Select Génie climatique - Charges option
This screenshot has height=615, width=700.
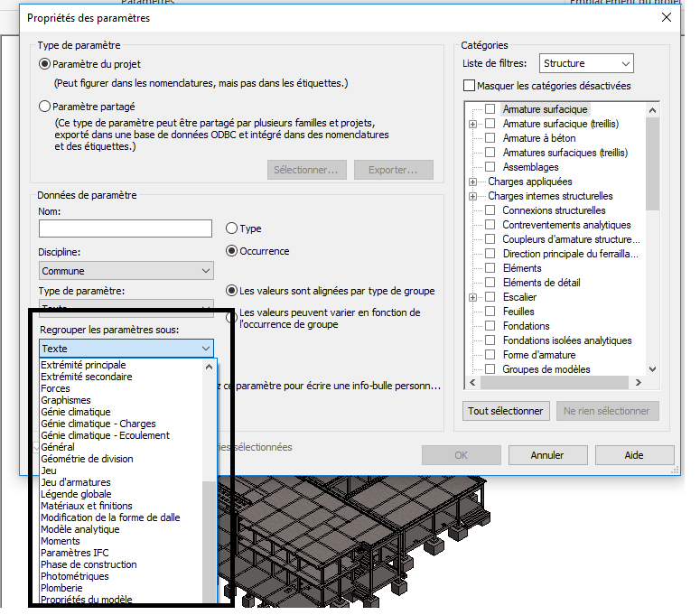(98, 424)
